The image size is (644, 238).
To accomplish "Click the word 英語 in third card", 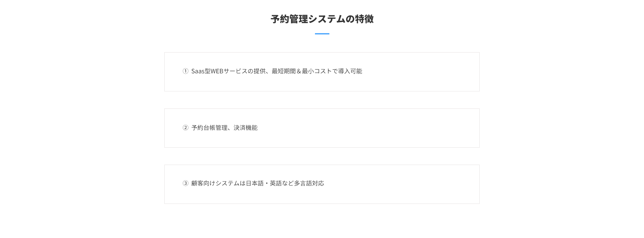I will 276,183.
